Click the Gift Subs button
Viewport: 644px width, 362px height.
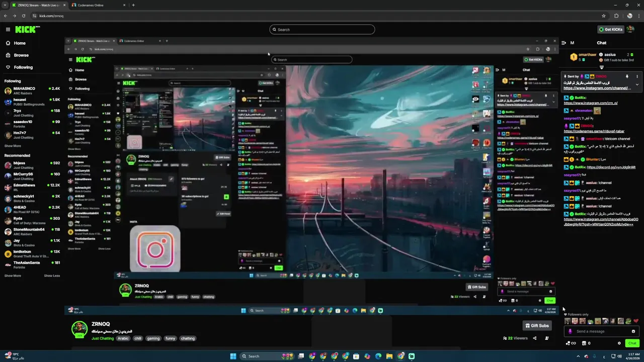click(537, 326)
